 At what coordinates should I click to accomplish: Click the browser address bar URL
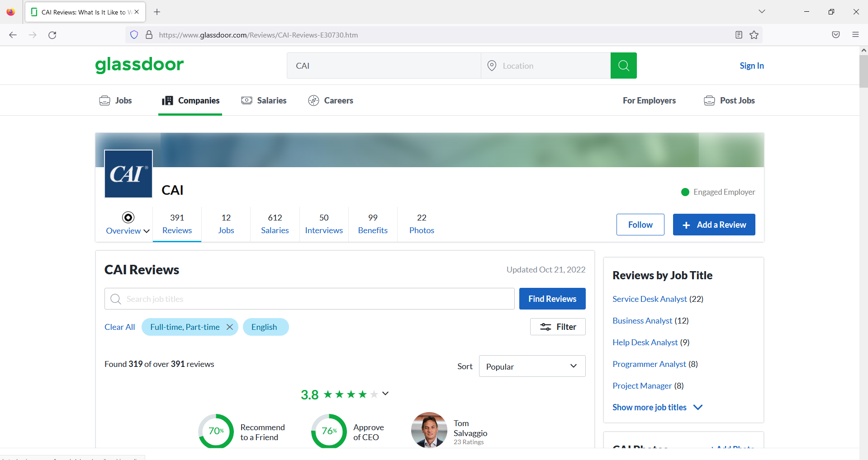[x=258, y=35]
